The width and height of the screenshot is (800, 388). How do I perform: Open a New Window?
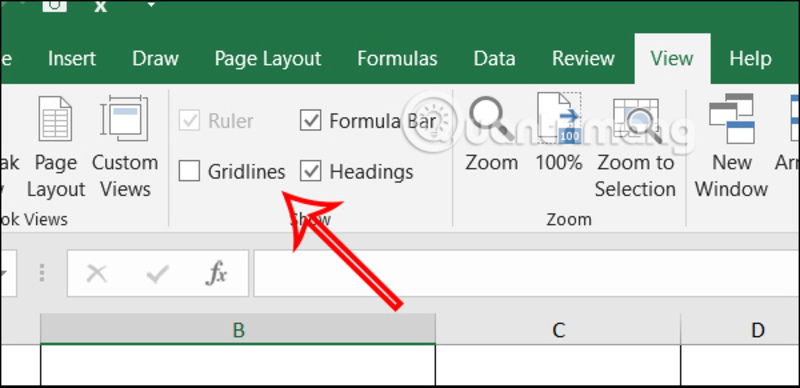pos(731,147)
